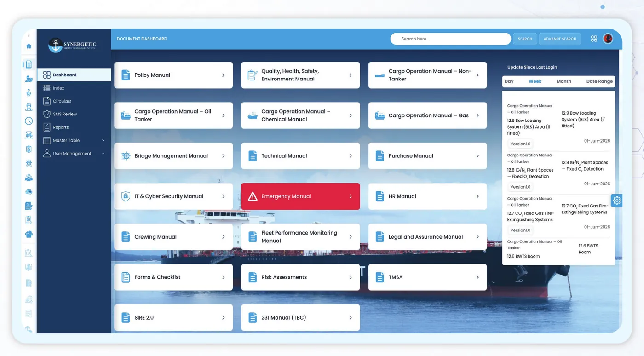The height and width of the screenshot is (356, 644).
Task: Open the 231 Manual (TBC) card
Action: coord(300,318)
